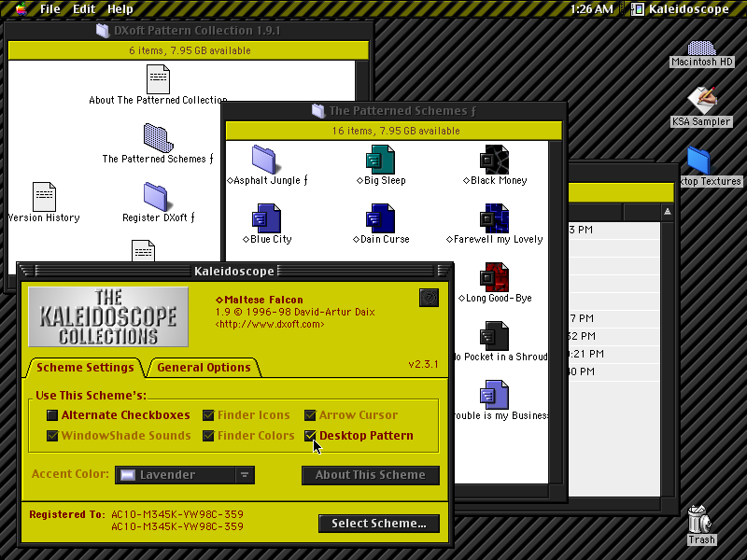
Task: Select the Trouble is my Business icon
Action: point(494,394)
